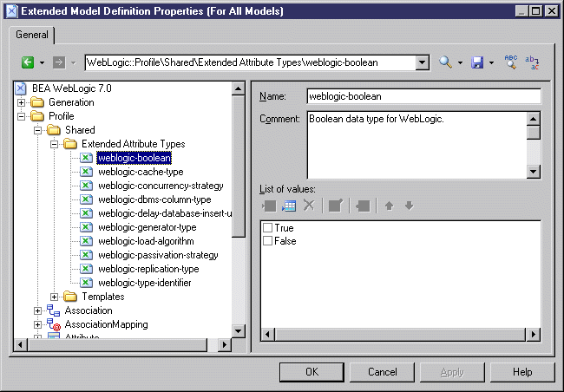Open the Back arrow history dropdown
564x392 pixels.
click(43, 63)
